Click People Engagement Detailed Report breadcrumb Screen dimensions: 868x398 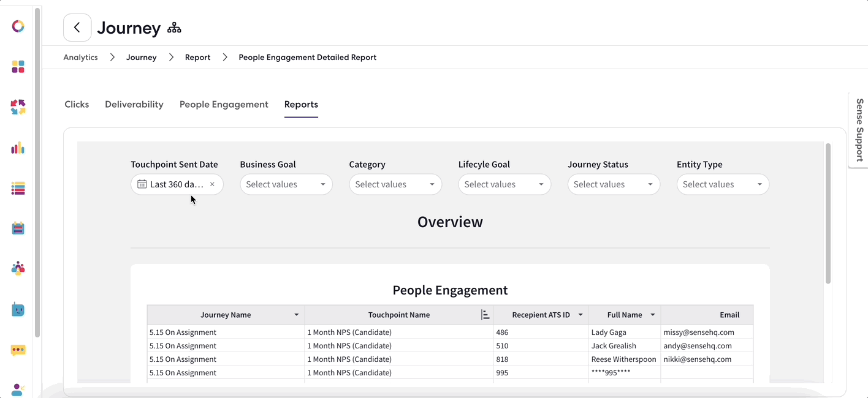pyautogui.click(x=308, y=57)
